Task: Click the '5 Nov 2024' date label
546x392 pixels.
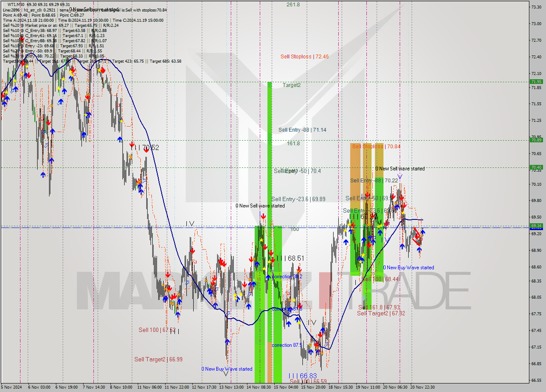Action: click(12, 387)
